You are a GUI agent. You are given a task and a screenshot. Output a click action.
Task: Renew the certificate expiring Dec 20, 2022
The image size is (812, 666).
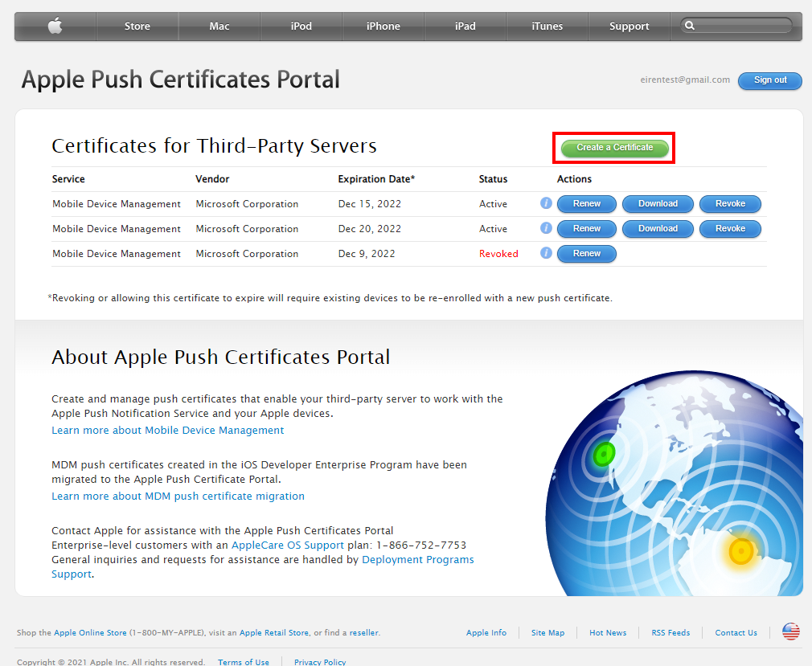(587, 229)
